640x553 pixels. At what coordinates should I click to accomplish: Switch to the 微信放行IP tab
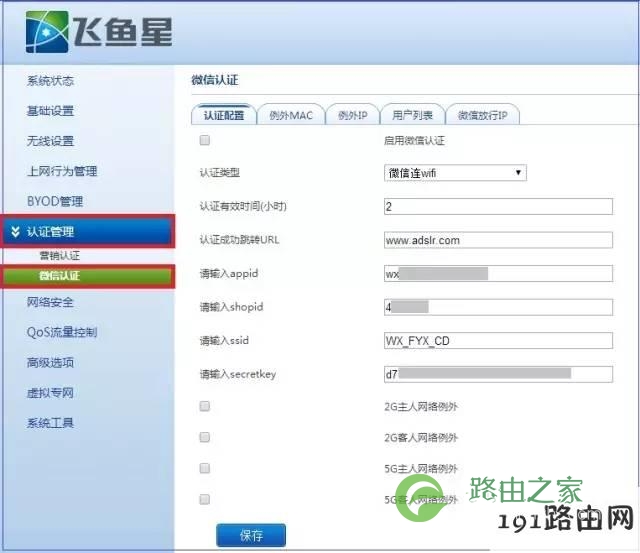482,115
